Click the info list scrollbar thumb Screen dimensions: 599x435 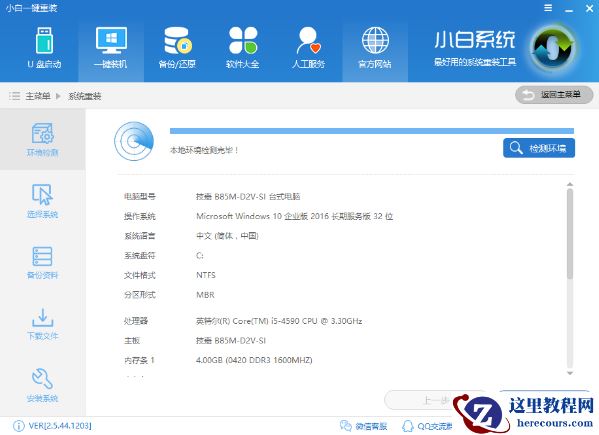tap(570, 234)
